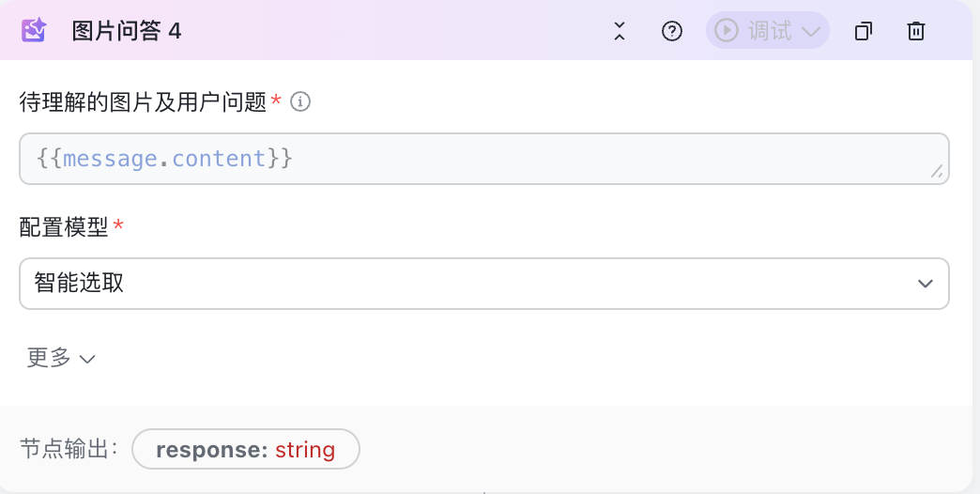Click the 节点输出 label
980x494 pixels.
pyautogui.click(x=69, y=449)
